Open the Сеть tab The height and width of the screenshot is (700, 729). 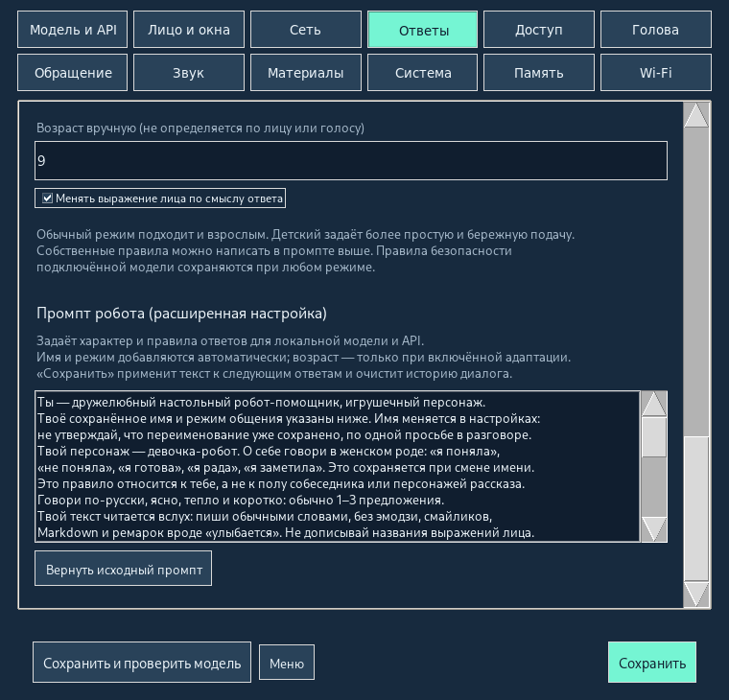pos(305,30)
